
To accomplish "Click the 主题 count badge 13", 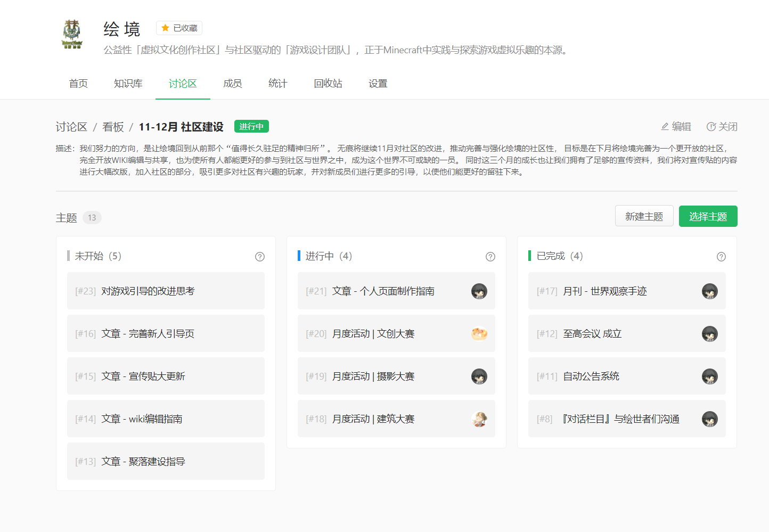I will (x=92, y=217).
